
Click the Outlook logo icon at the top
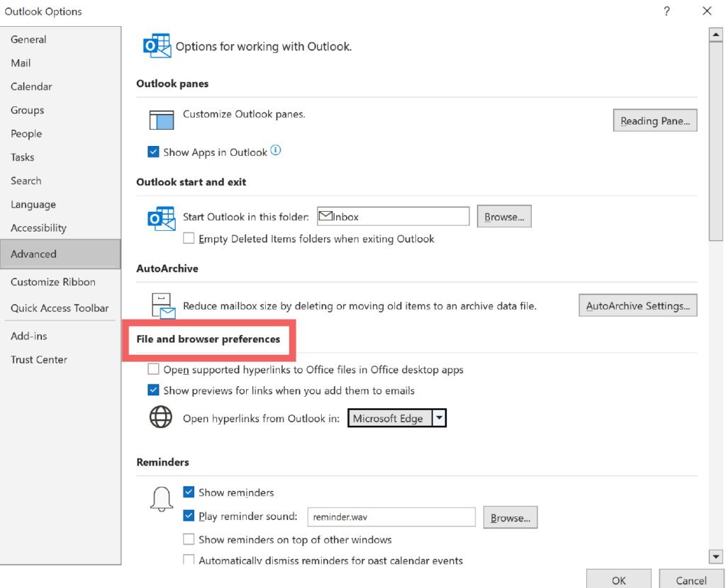click(157, 45)
